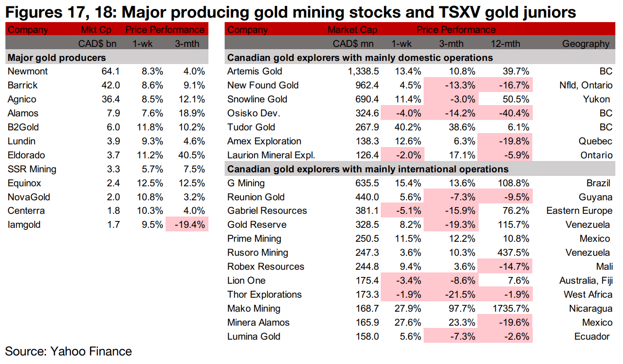The image size is (623, 364).
Task: Click the Newmont company name
Action: pyautogui.click(x=28, y=71)
